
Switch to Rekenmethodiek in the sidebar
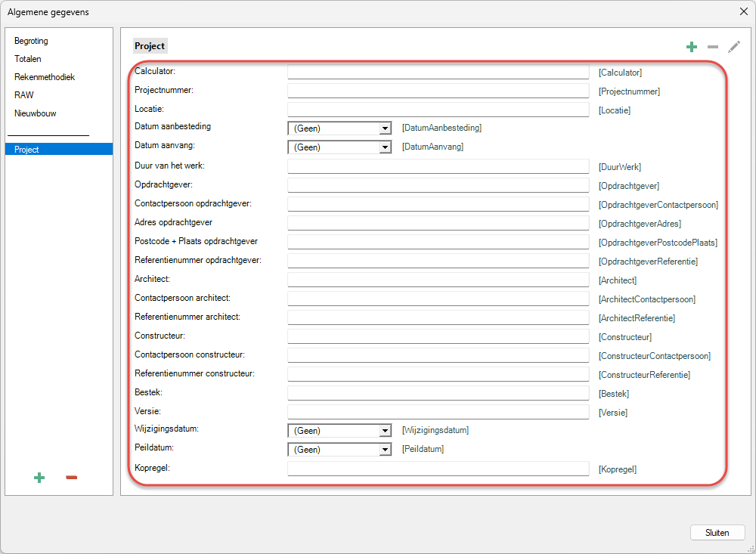(45, 77)
